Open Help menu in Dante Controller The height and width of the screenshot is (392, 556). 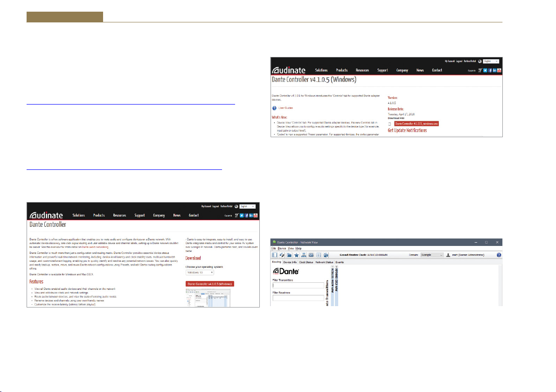299,248
